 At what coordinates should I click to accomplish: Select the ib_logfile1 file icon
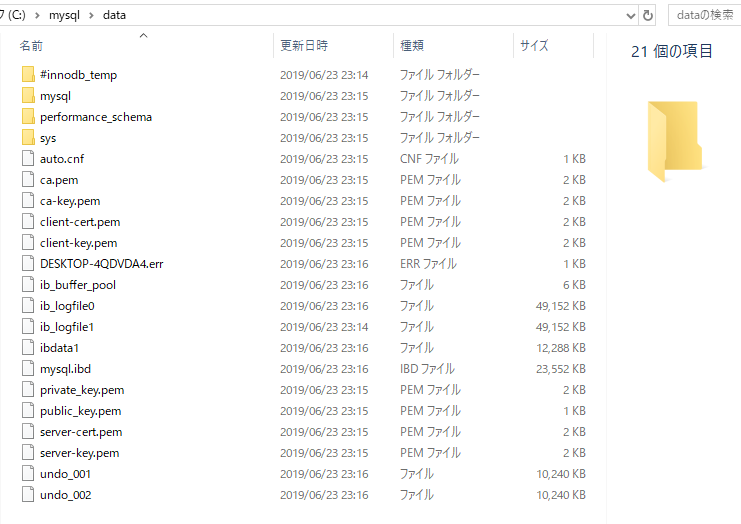tap(28, 326)
